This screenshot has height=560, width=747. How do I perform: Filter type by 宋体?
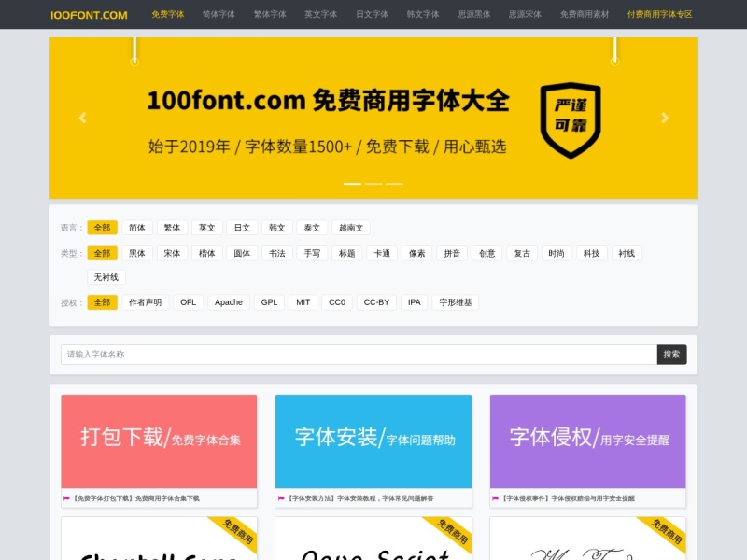click(172, 253)
